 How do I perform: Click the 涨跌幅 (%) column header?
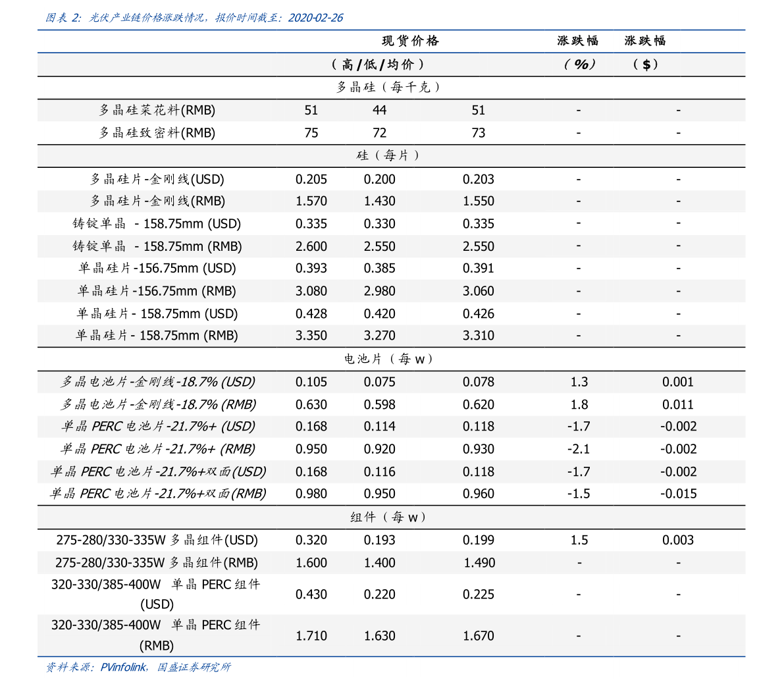pos(578,53)
